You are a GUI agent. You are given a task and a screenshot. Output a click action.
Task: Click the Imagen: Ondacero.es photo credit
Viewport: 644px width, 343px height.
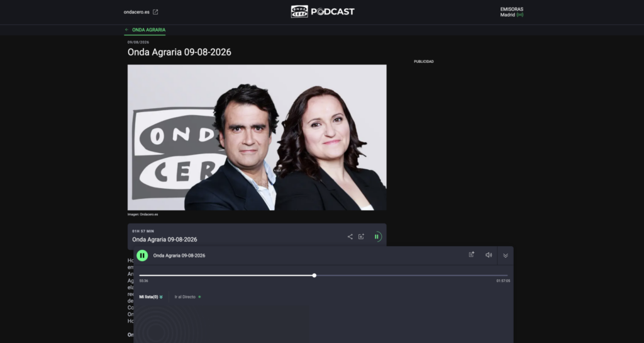point(143,215)
